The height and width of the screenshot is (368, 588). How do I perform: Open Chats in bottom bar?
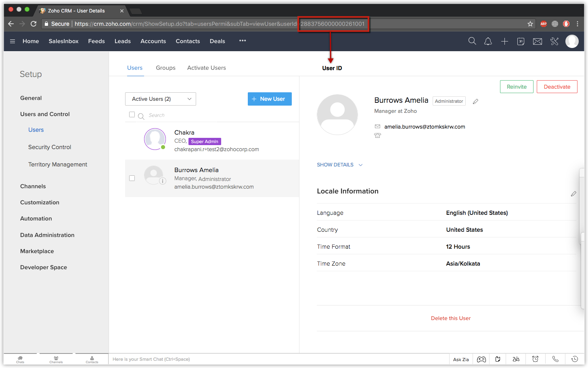click(x=20, y=360)
